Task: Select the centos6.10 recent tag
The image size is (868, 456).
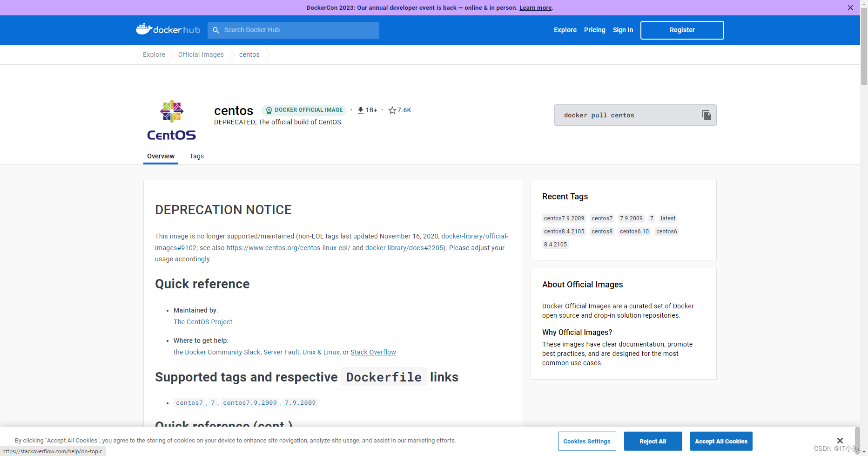Action: click(634, 231)
